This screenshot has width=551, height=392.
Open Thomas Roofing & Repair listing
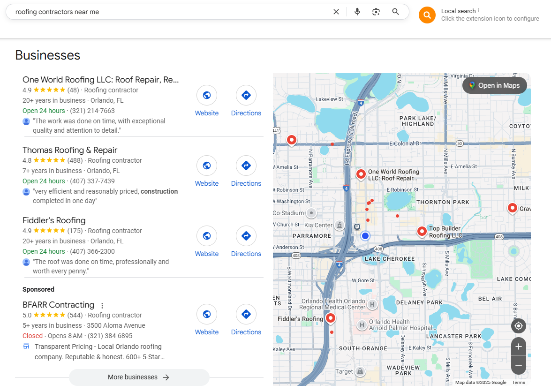70,150
